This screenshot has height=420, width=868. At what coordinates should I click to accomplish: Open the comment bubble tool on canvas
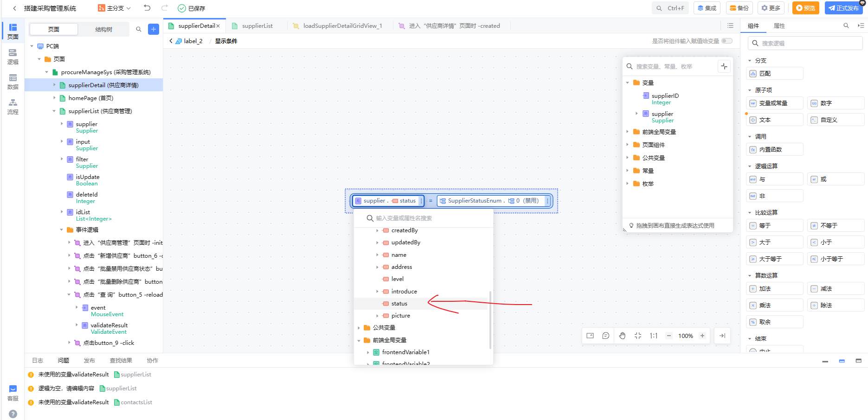606,336
